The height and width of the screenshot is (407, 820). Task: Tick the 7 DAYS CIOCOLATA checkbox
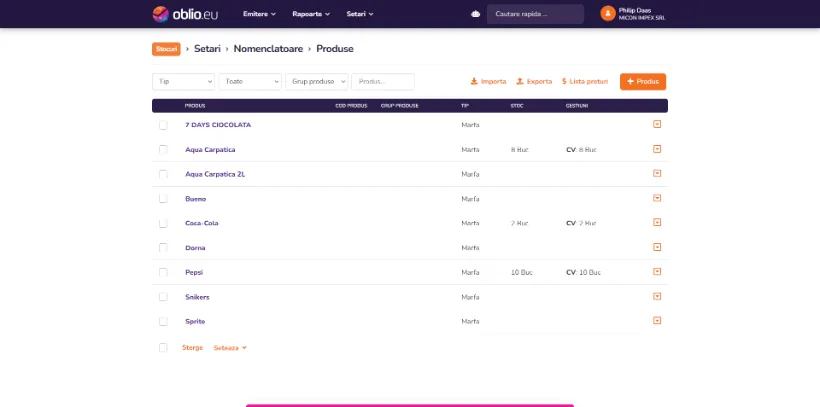pyautogui.click(x=163, y=125)
